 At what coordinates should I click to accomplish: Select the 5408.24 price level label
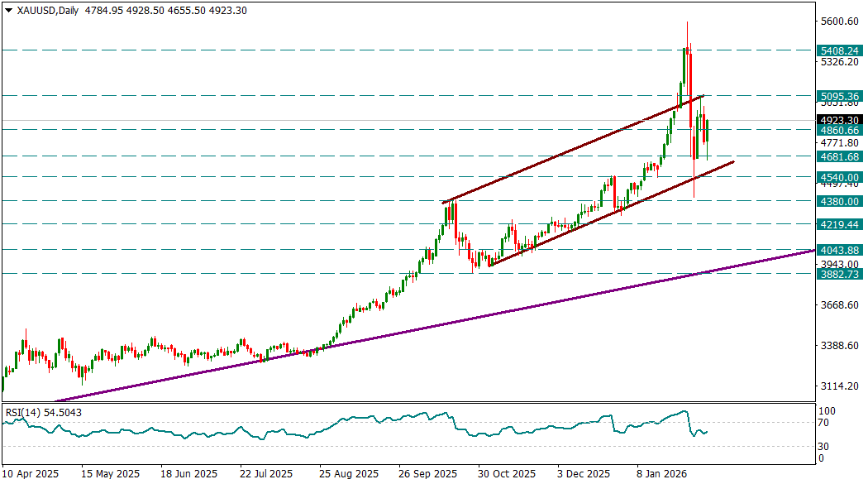838,50
